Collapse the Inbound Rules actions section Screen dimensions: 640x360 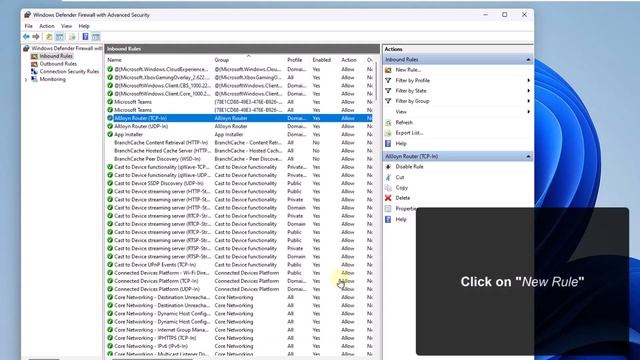(528, 60)
